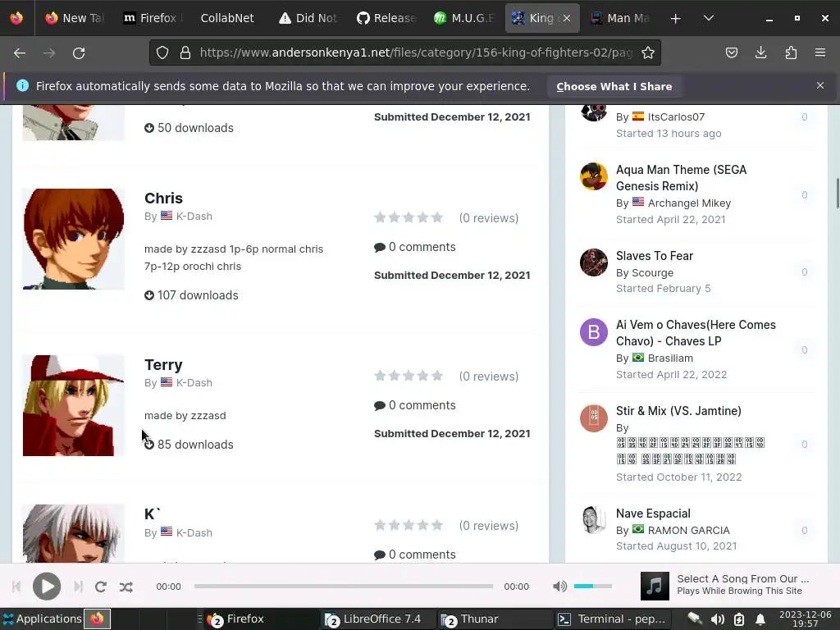
Task: Switch to Did Not Connect tab
Action: (x=308, y=18)
